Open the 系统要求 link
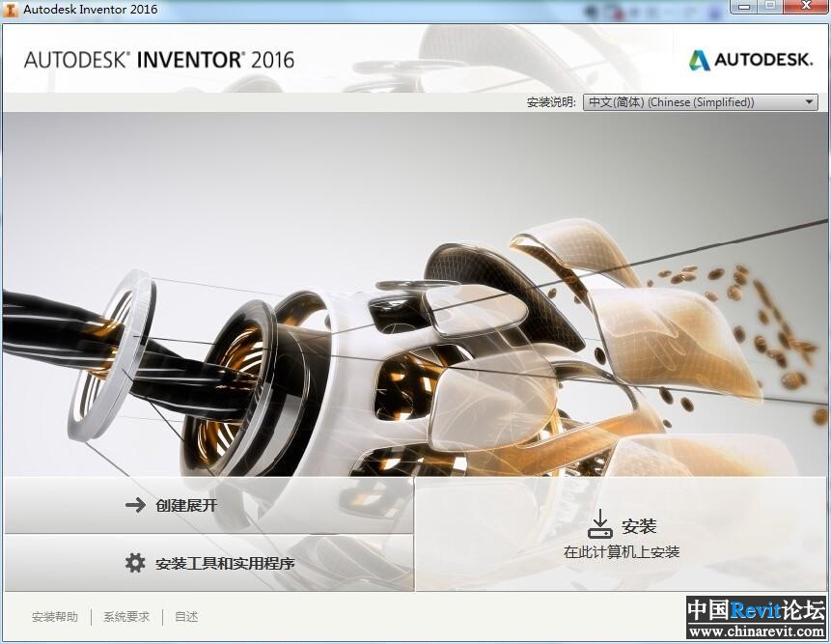This screenshot has height=644, width=831. click(x=126, y=616)
